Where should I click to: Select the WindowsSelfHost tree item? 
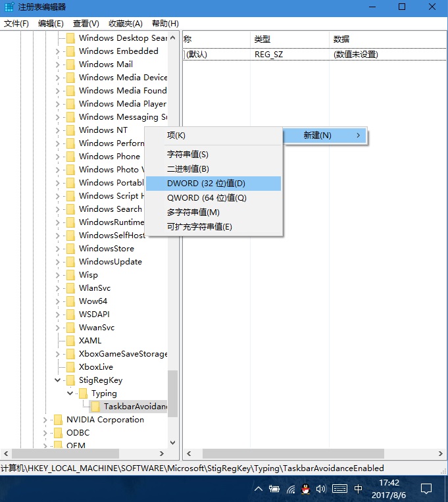112,236
